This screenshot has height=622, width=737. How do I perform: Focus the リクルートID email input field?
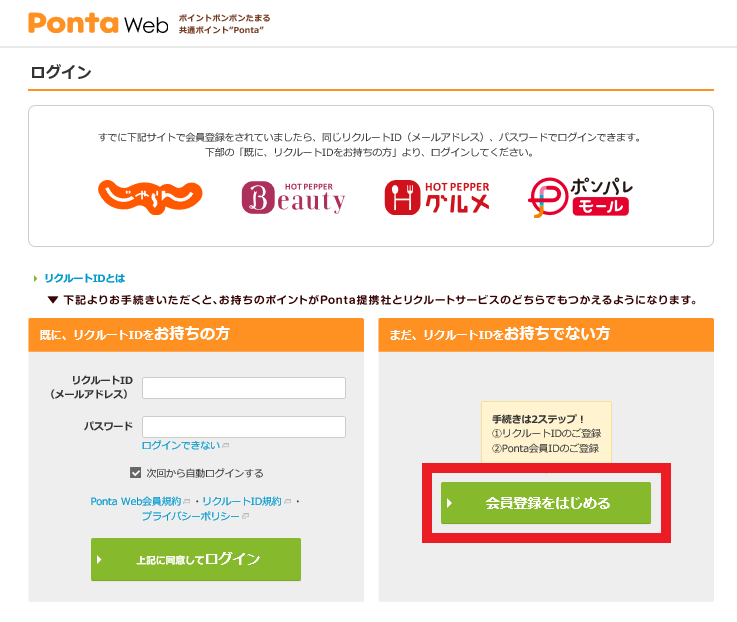(244, 388)
